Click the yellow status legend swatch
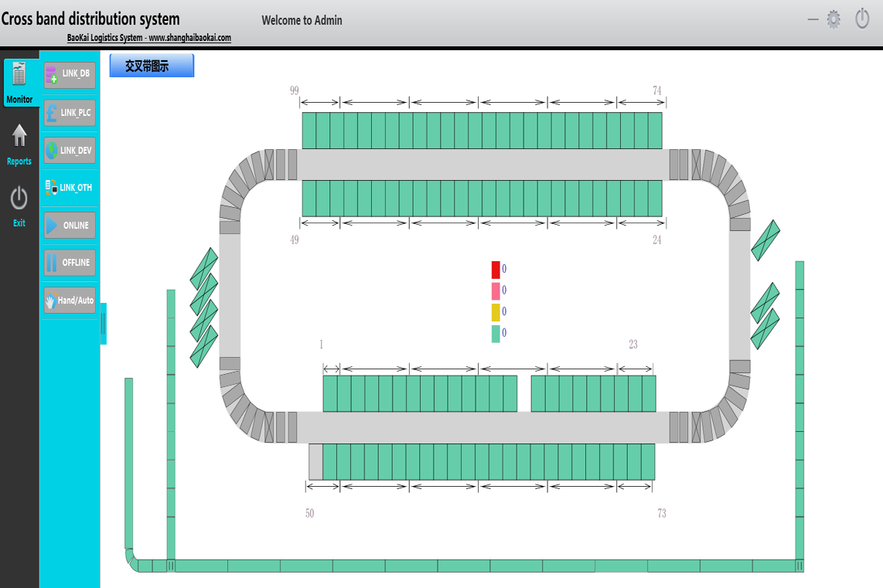This screenshot has width=883, height=588. point(496,312)
